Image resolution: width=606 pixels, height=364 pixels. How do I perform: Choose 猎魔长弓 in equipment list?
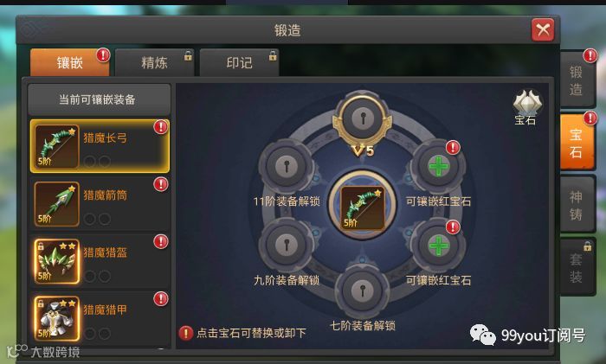[x=100, y=146]
